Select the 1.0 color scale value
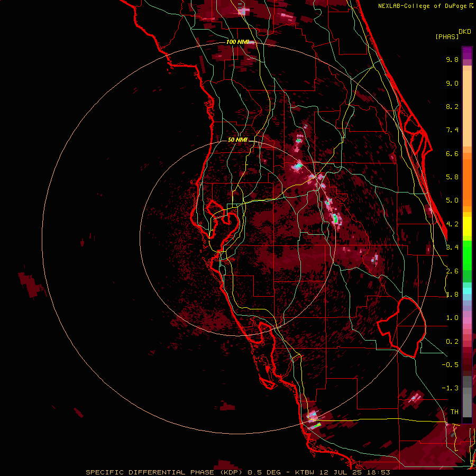This screenshot has width=476, height=476. [452, 318]
